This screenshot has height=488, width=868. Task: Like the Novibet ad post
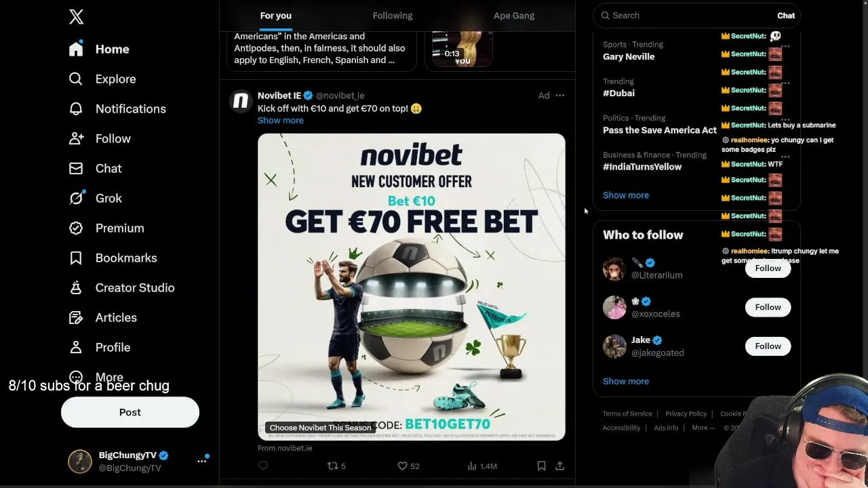[402, 466]
